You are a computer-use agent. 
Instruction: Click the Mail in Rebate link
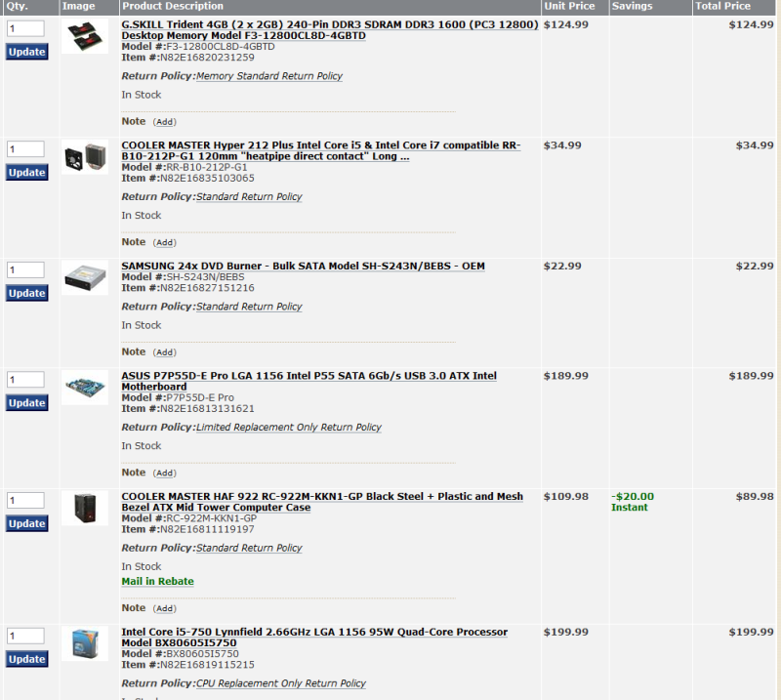[x=157, y=582]
